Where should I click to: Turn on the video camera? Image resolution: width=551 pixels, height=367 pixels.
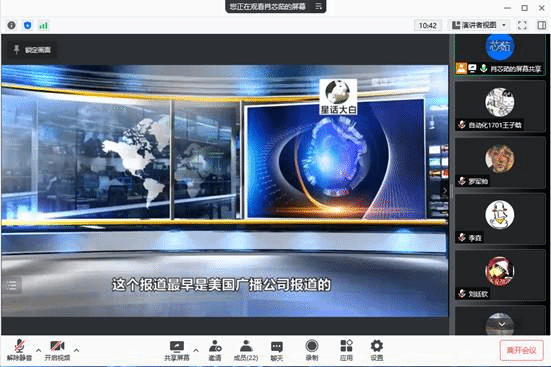point(57,350)
